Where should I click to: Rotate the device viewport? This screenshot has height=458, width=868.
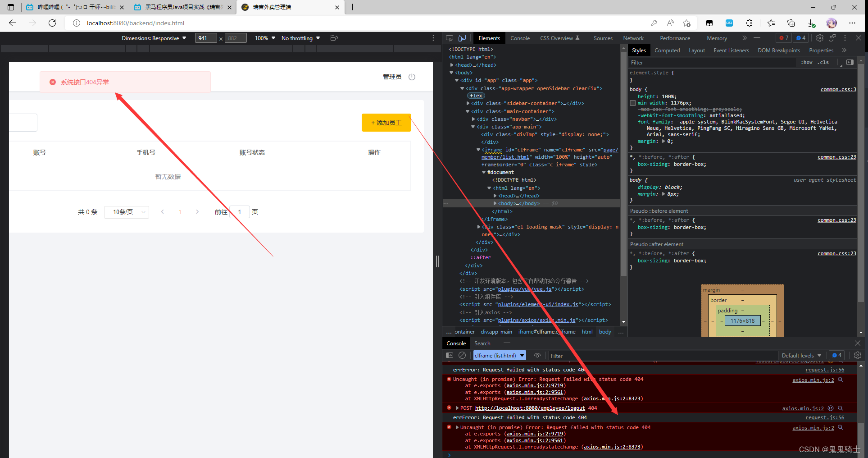334,38
